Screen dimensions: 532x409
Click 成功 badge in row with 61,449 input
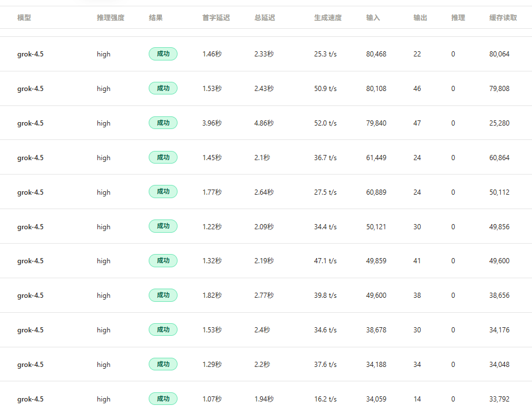[x=163, y=157]
